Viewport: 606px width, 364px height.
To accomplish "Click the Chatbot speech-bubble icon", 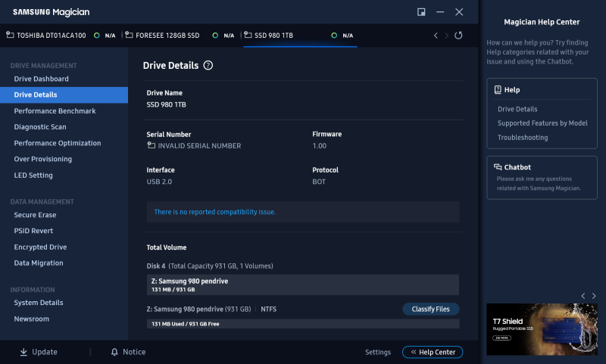I will pos(498,166).
